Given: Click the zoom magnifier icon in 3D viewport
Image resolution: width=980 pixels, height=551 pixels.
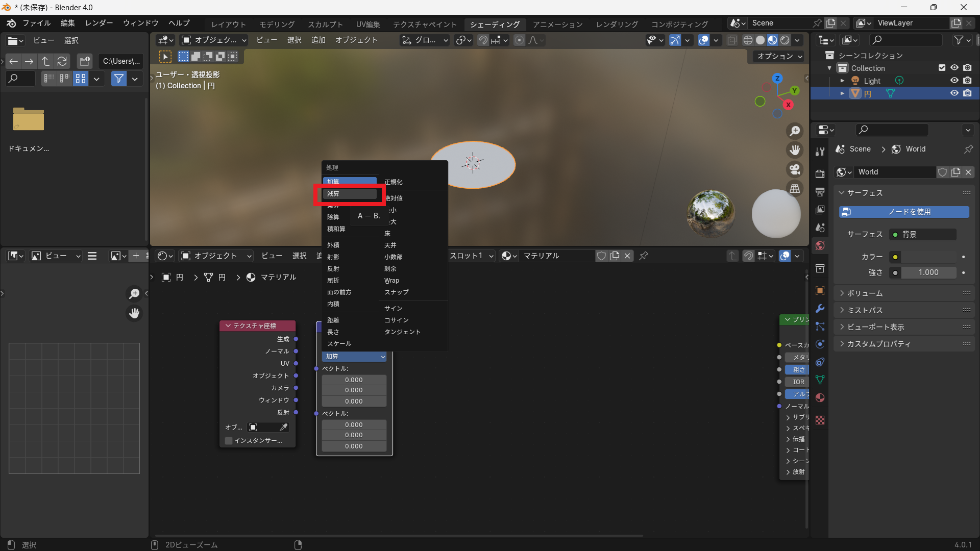Looking at the screenshot, I should click(795, 131).
